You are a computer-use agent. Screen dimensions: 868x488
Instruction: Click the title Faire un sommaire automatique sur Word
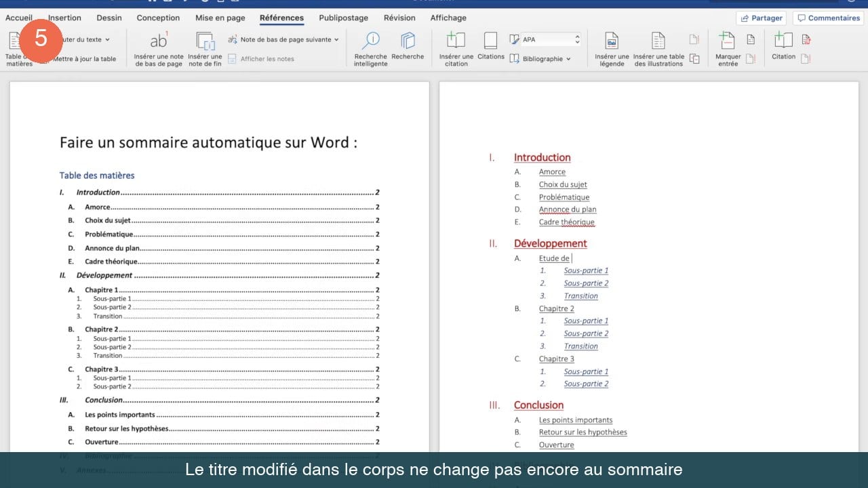coord(208,142)
